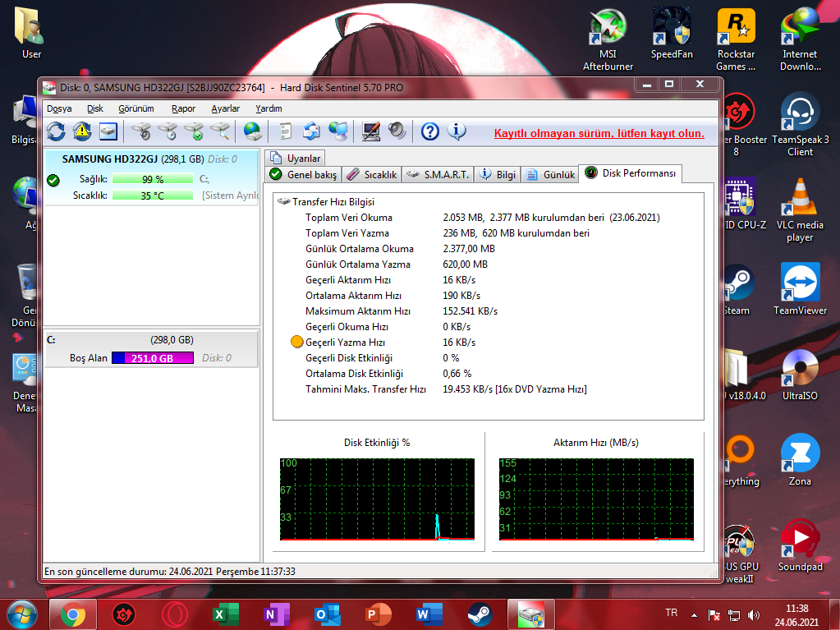The width and height of the screenshot is (840, 630).
Task: Click the globe-with-monitor network icon
Action: click(338, 131)
